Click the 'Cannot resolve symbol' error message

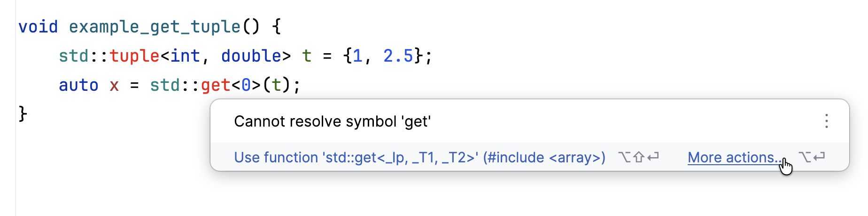(332, 121)
